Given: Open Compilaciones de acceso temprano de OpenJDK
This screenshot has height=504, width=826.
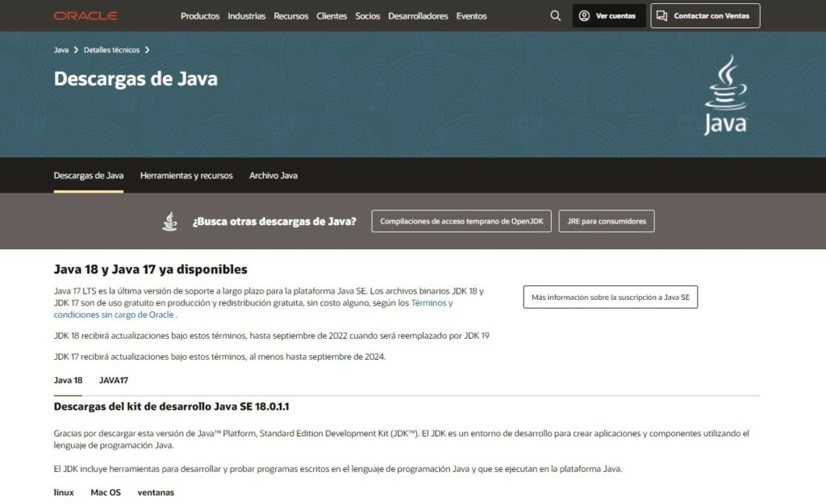Looking at the screenshot, I should [461, 221].
